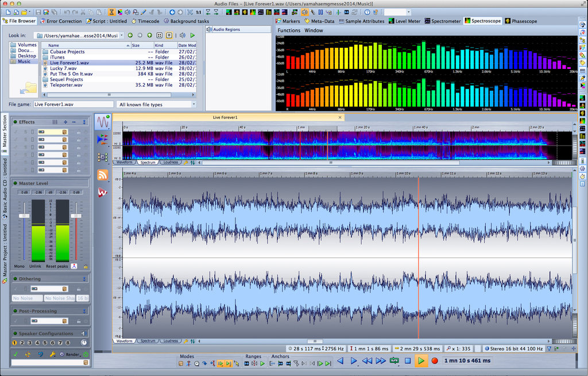This screenshot has height=376, width=588.
Task: Click the Undo arrow in toolbar
Action: [x=67, y=13]
